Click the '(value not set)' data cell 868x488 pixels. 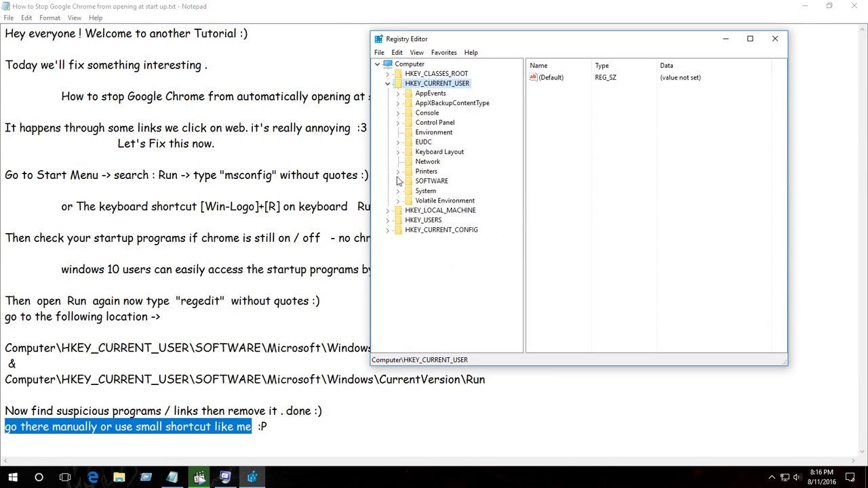(x=680, y=77)
